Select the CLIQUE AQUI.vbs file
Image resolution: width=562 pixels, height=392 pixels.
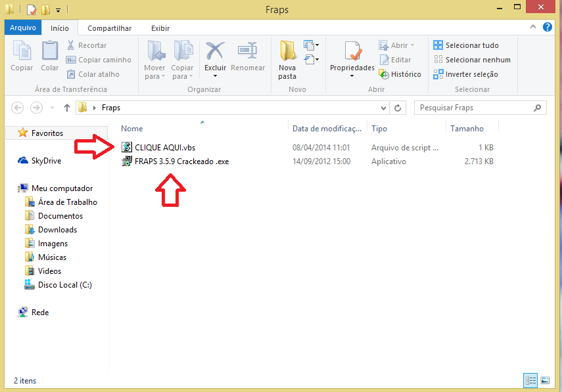pyautogui.click(x=158, y=148)
